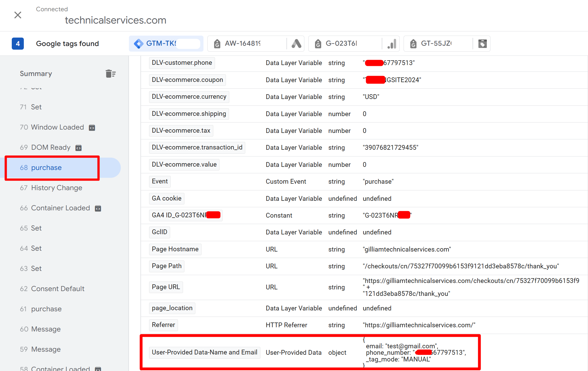Click the Page Hostname variable chip
This screenshot has height=371, width=588.
tap(175, 249)
